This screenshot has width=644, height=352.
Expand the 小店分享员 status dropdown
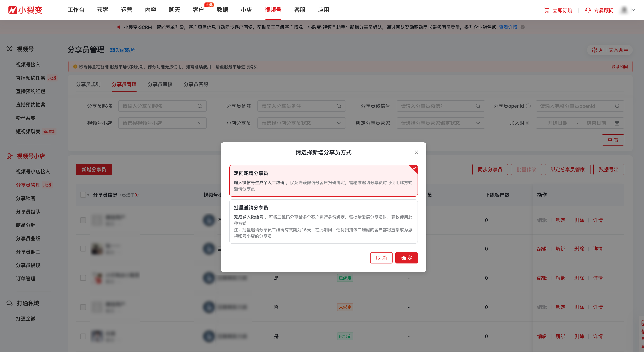301,123
